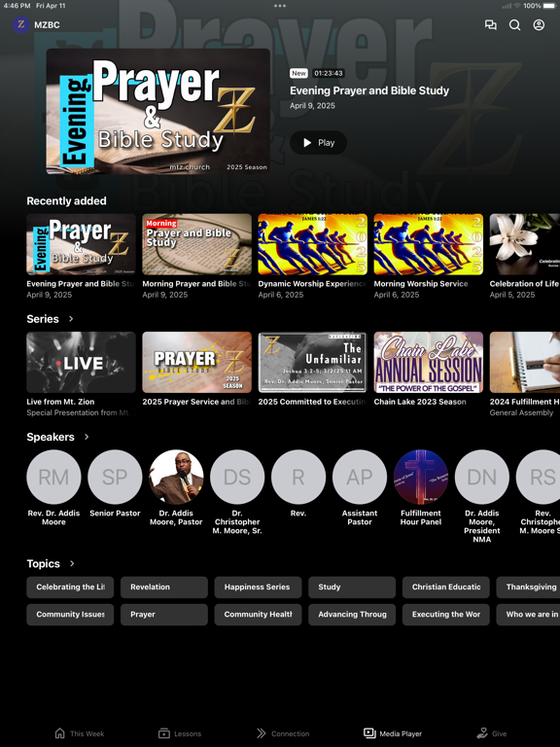Image resolution: width=560 pixels, height=747 pixels.
Task: Tap the three-dot multitasking menu at top
Action: (x=280, y=6)
